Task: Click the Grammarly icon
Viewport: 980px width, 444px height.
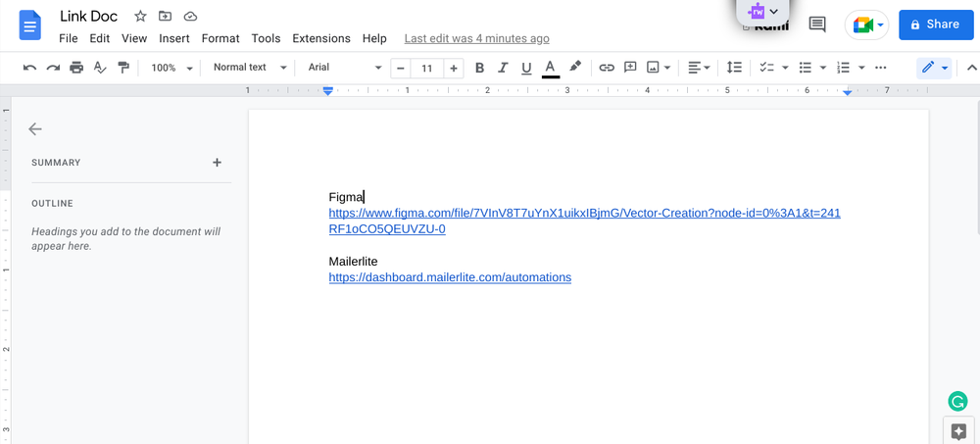Action: pyautogui.click(x=957, y=401)
